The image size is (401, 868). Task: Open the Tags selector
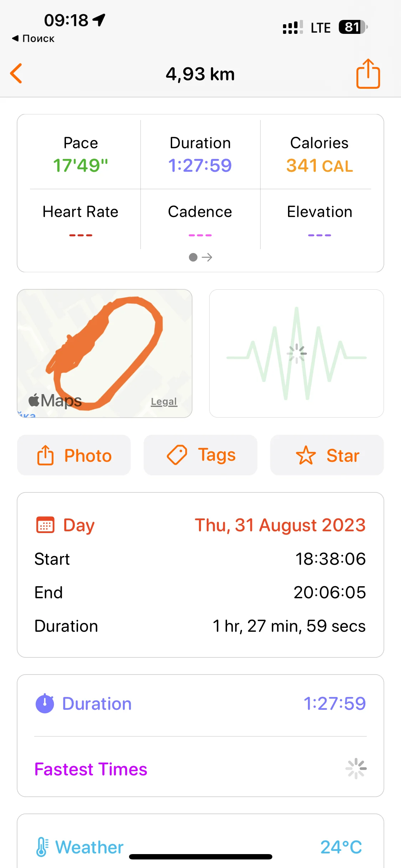pyautogui.click(x=200, y=455)
